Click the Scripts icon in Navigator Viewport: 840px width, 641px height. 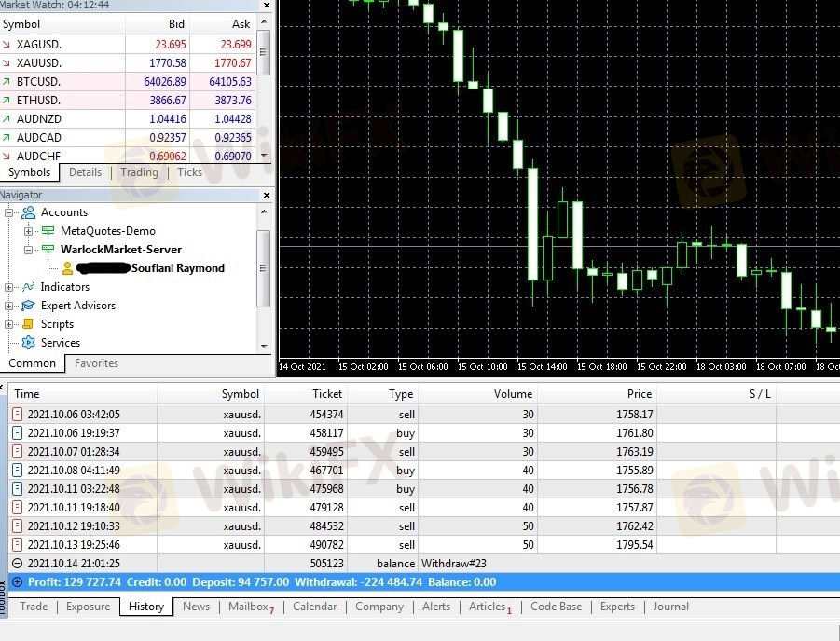click(28, 324)
